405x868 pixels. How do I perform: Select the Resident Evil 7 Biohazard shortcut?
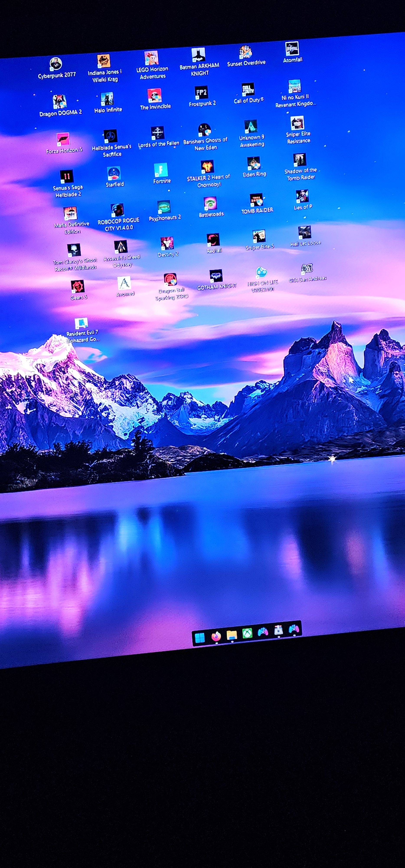[x=81, y=324]
